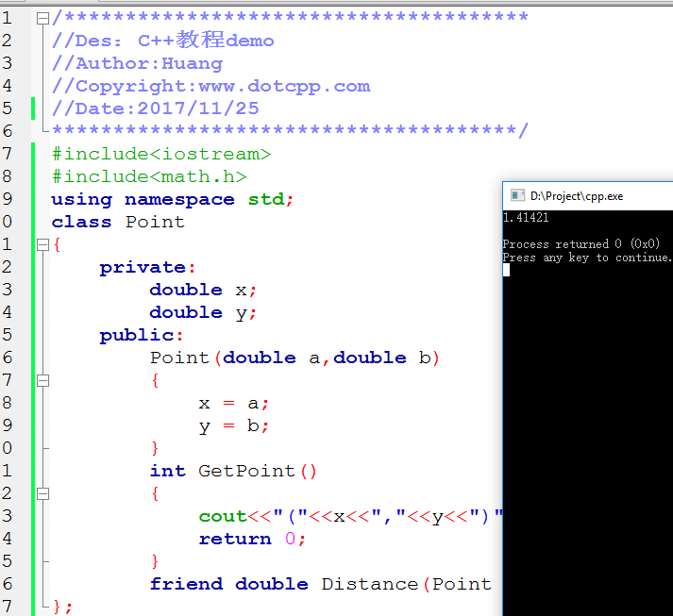Collapse the header comment block fold marker
This screenshot has width=673, height=616.
[42, 18]
